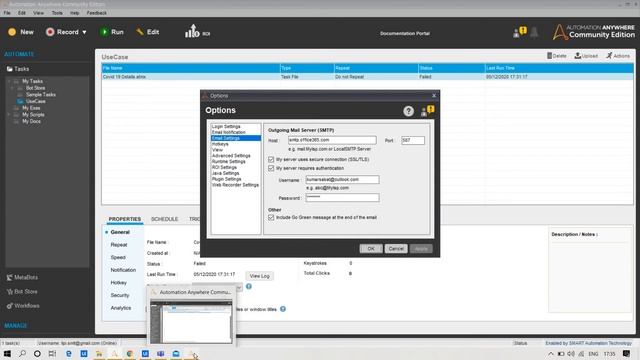
Task: Open the Record button dropdown arrow
Action: coord(84,32)
